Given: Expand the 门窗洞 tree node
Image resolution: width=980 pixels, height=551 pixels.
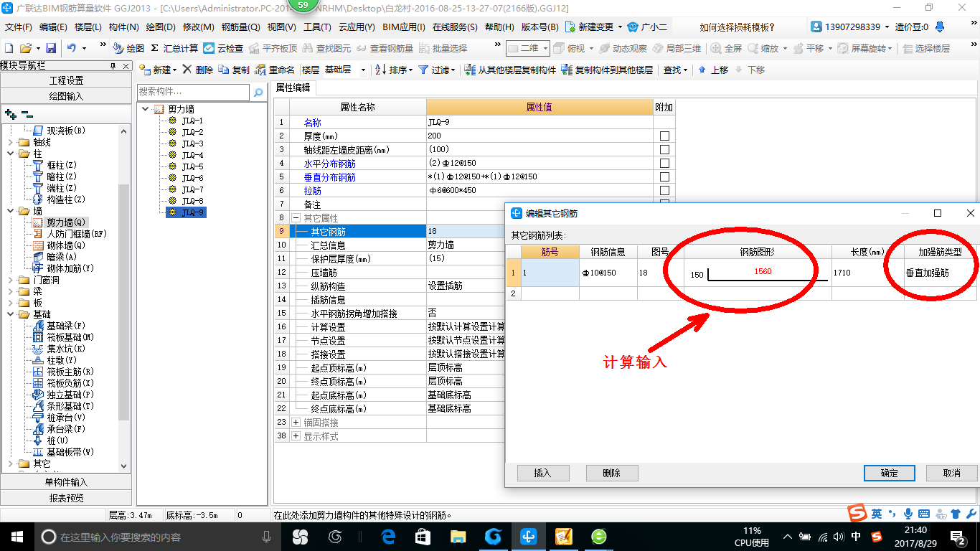Looking at the screenshot, I should [10, 280].
